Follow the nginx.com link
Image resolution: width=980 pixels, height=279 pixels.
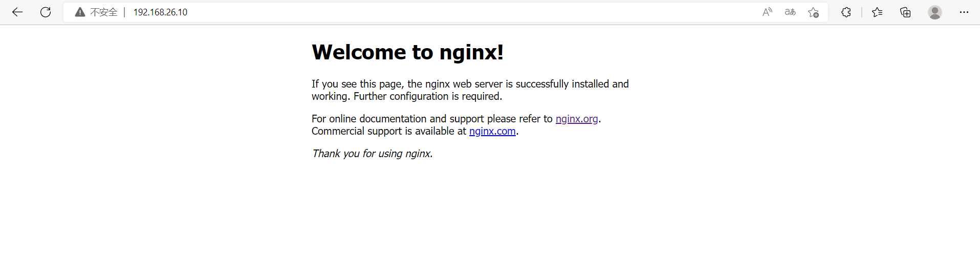point(492,131)
